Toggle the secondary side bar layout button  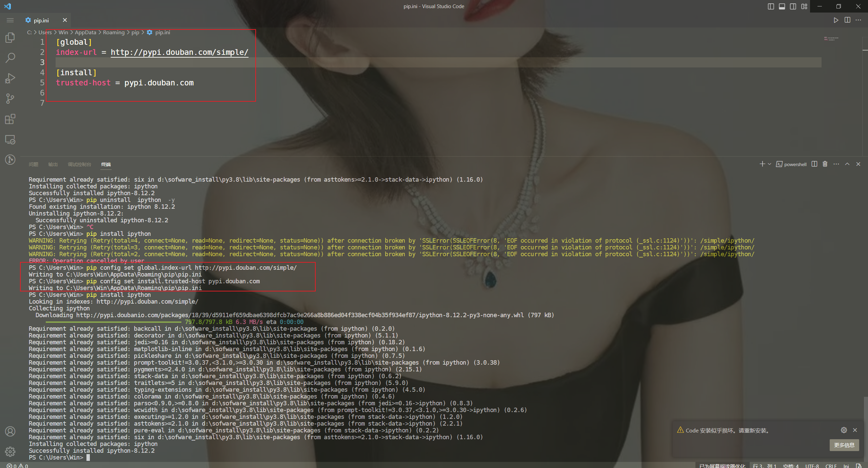click(x=793, y=6)
